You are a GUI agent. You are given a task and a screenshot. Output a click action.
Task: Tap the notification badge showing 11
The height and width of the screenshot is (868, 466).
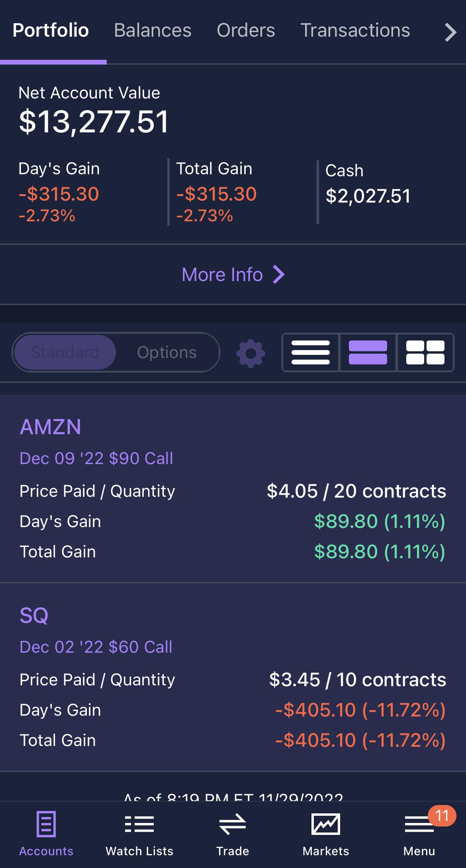(x=442, y=816)
